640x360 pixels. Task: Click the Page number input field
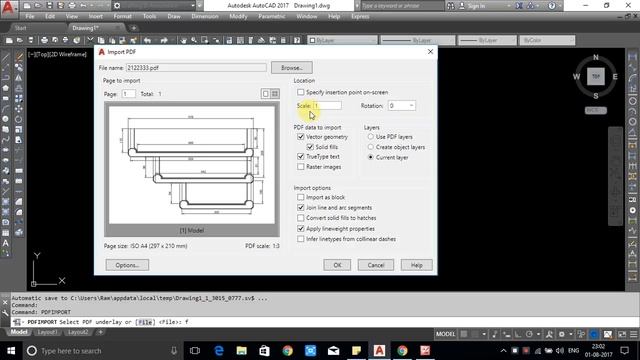coord(129,94)
